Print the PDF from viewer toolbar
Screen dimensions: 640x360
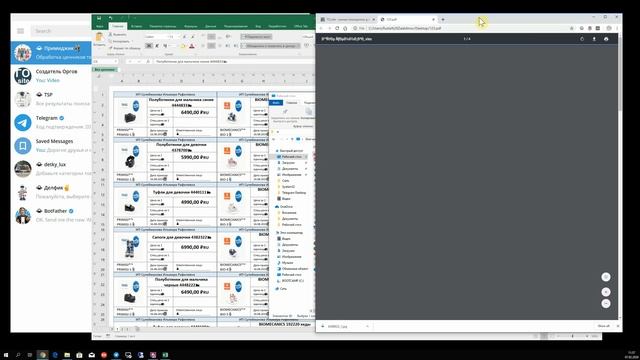pos(606,39)
